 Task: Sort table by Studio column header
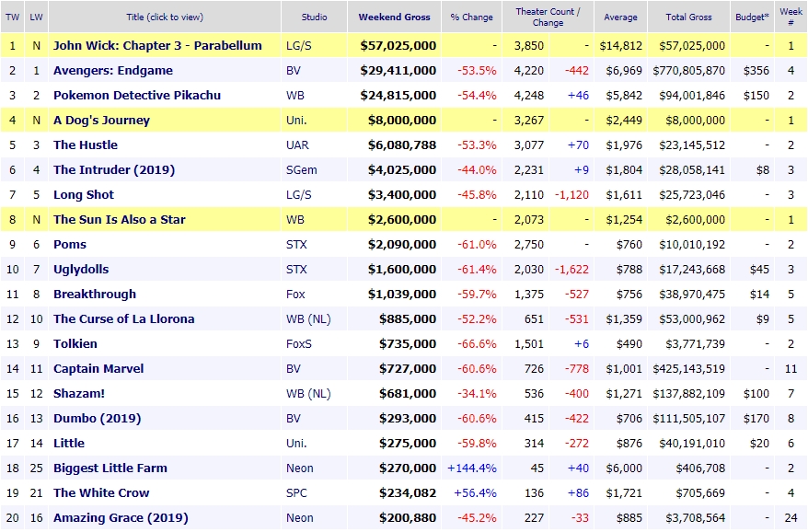[315, 17]
